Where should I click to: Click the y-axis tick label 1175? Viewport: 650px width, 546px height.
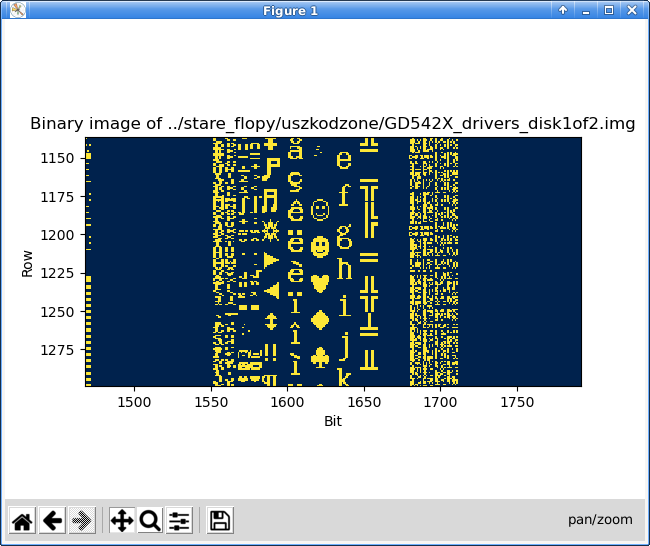(57, 197)
